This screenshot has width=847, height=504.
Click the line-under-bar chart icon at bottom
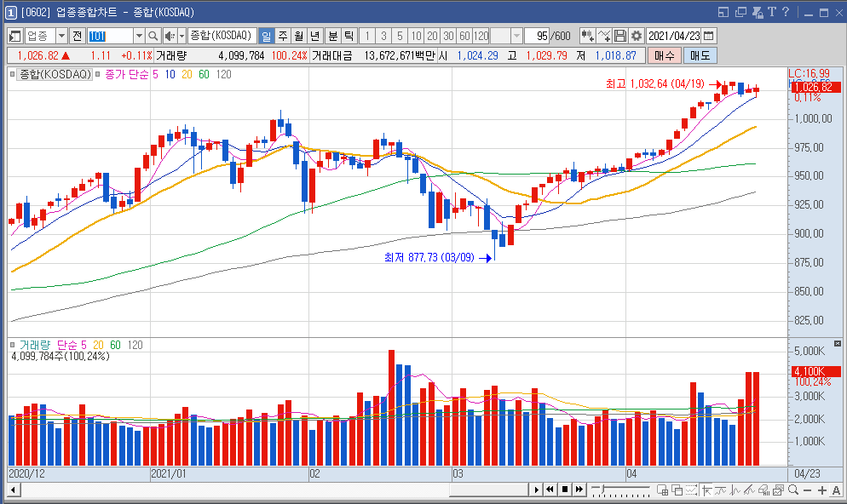click(720, 490)
